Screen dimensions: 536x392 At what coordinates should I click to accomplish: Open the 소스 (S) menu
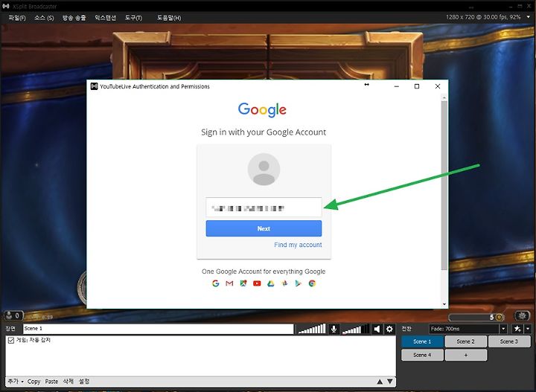click(x=44, y=18)
